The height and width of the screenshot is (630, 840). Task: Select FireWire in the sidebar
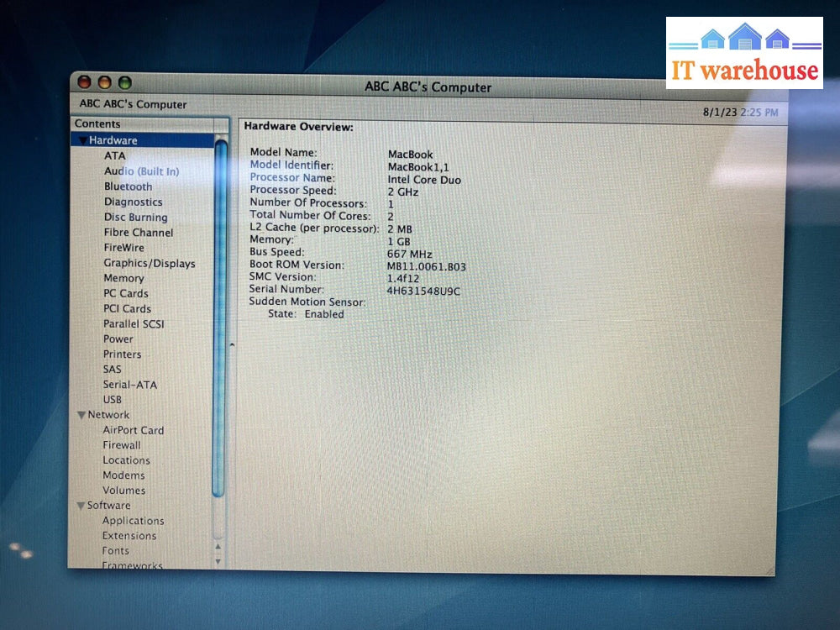click(x=123, y=248)
